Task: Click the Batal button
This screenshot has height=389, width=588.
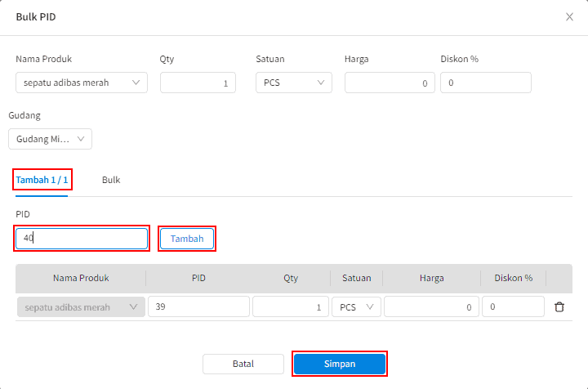Action: [243, 364]
